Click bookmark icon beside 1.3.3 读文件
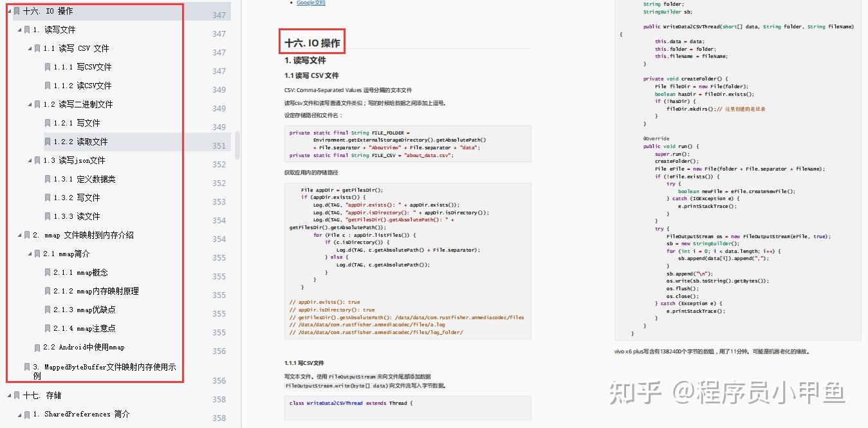The image size is (868, 428). [48, 216]
